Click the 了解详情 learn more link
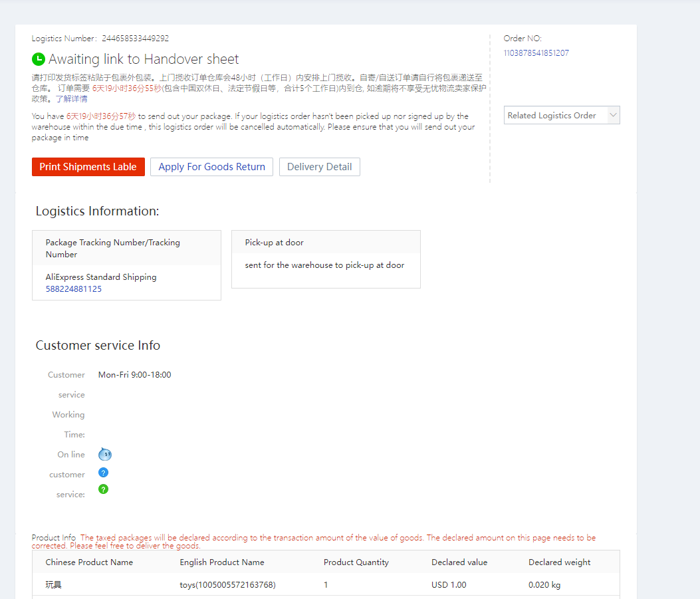700x599 pixels. pyautogui.click(x=71, y=99)
